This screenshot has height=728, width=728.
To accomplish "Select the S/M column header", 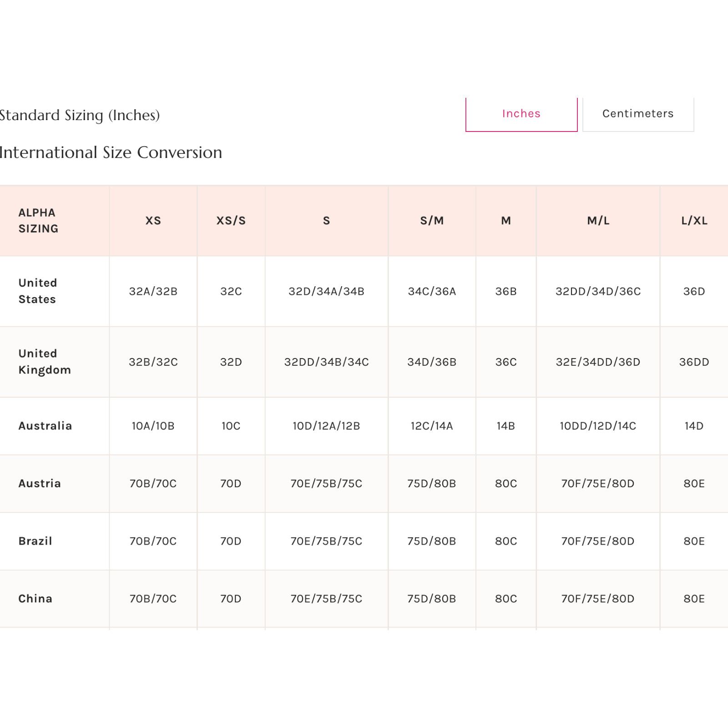I will click(x=432, y=221).
